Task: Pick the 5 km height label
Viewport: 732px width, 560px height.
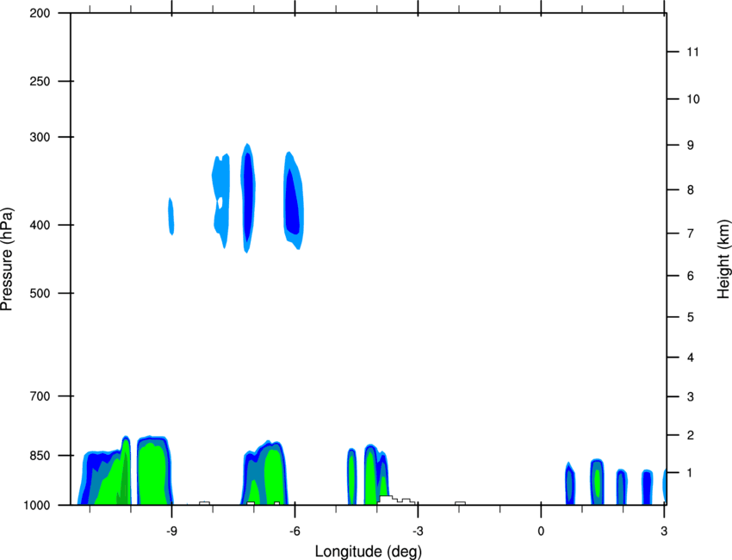Action: coord(690,318)
